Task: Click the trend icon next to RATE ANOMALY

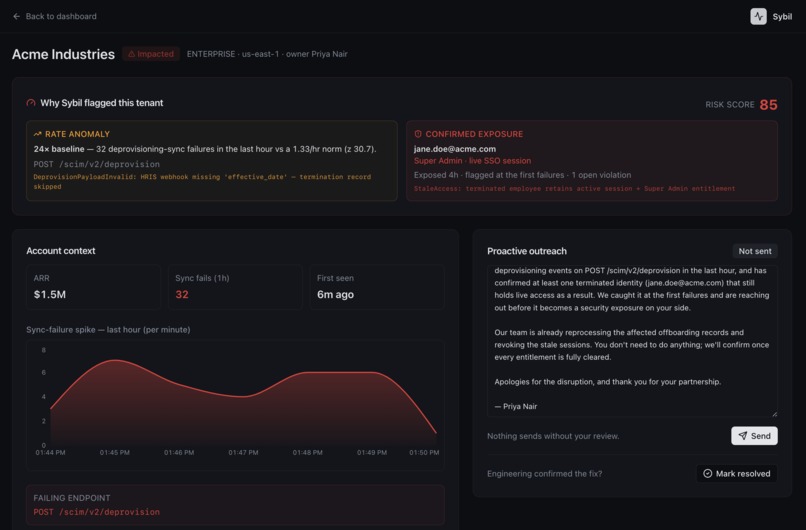Action: click(38, 134)
